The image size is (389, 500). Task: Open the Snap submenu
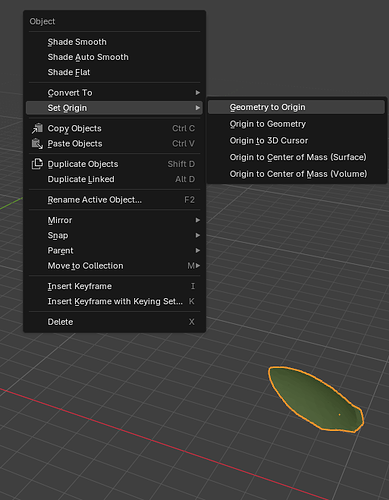[114, 235]
